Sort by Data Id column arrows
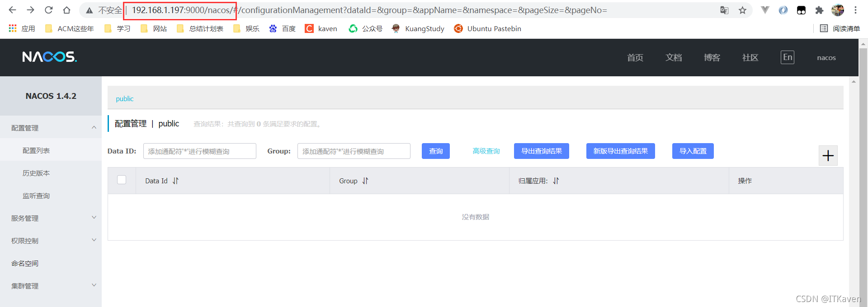The height and width of the screenshot is (307, 868). (x=175, y=181)
